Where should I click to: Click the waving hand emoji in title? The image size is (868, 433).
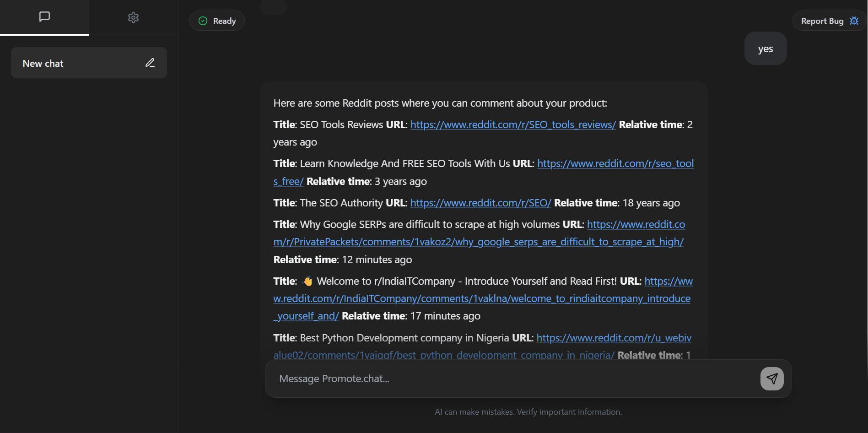point(307,281)
